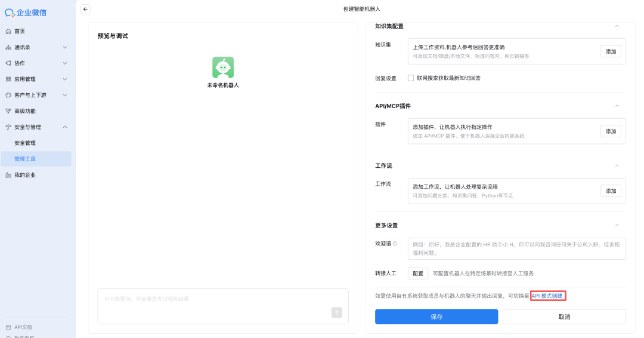Click the 协作 icon in sidebar
Image resolution: width=644 pixels, height=338 pixels.
(8, 63)
